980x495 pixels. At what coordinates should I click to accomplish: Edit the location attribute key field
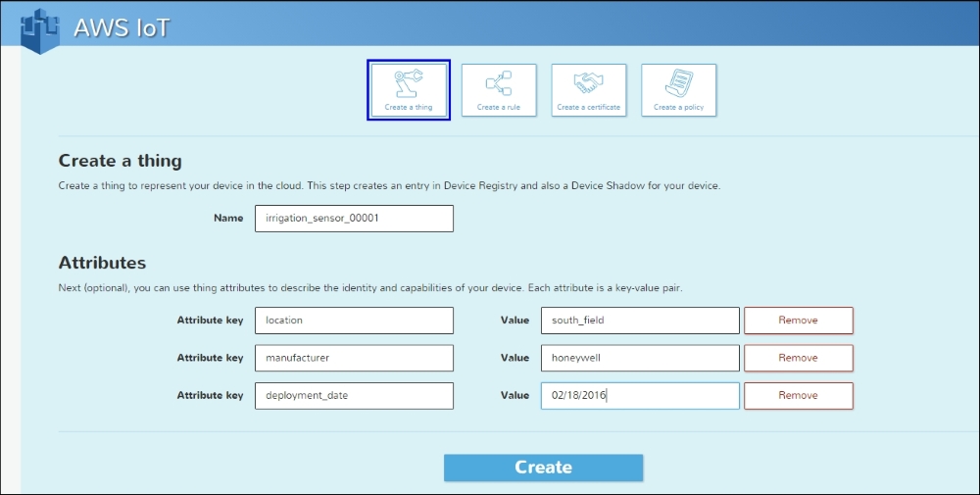coord(354,320)
